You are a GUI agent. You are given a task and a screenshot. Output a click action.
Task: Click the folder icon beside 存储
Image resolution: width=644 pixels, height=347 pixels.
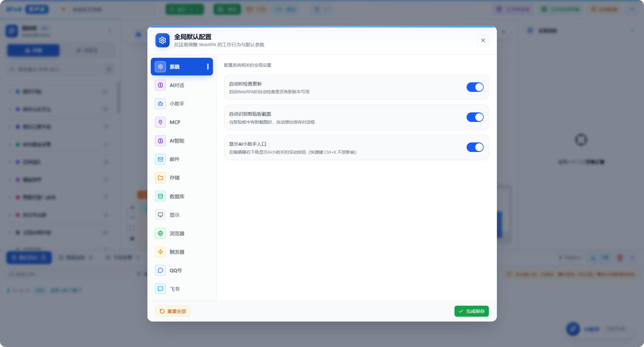pos(160,178)
